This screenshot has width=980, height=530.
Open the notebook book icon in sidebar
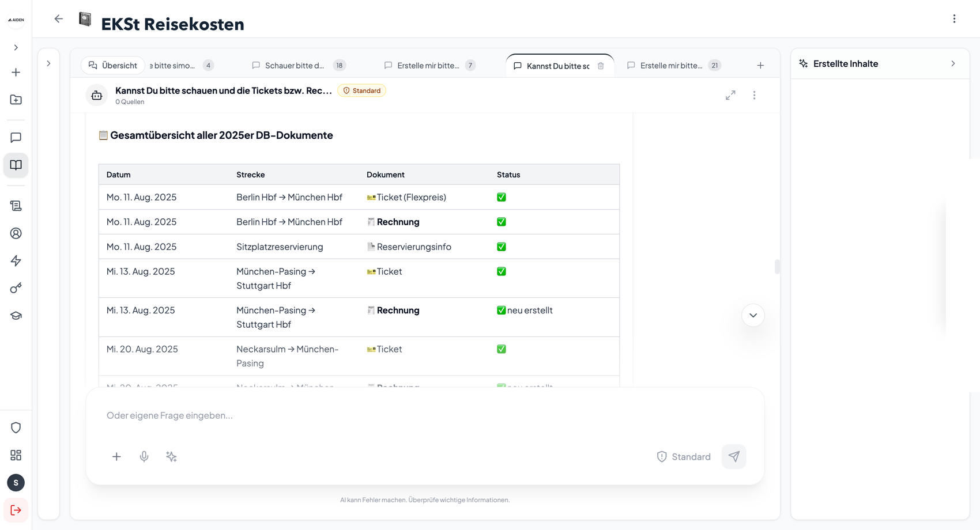pyautogui.click(x=16, y=165)
